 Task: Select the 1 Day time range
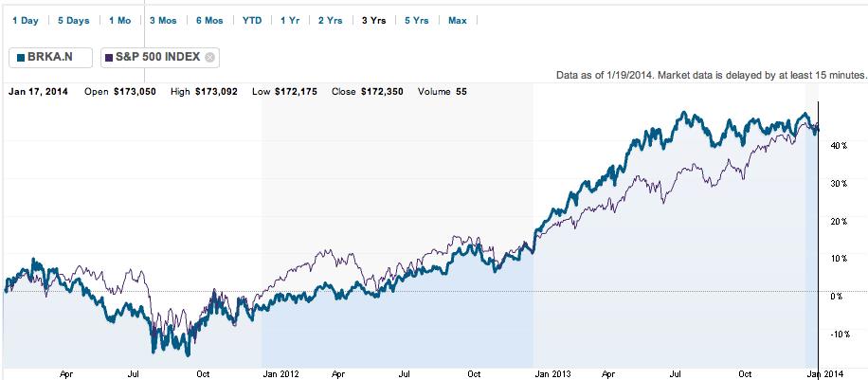pyautogui.click(x=26, y=20)
